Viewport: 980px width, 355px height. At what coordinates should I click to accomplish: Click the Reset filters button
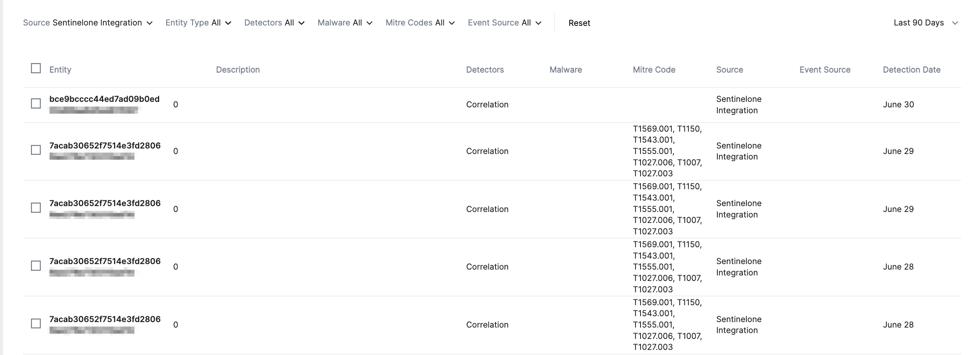[579, 23]
